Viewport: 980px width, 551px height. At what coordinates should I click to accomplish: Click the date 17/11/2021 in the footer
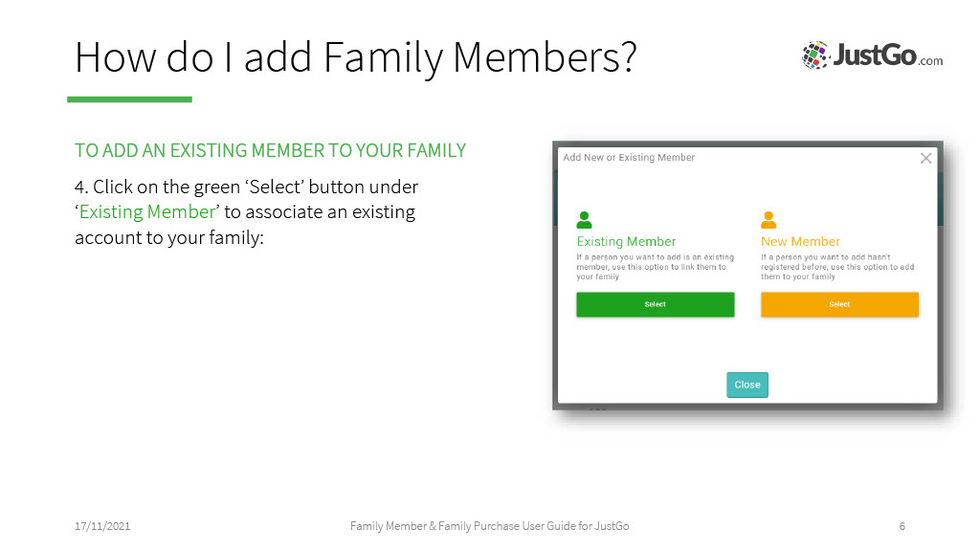pyautogui.click(x=102, y=526)
